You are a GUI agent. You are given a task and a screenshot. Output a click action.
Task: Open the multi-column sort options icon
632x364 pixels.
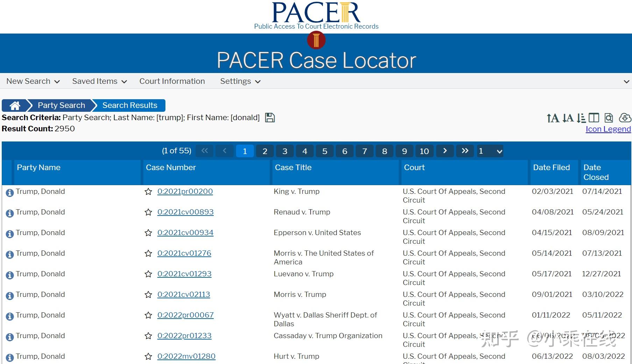[x=581, y=118]
